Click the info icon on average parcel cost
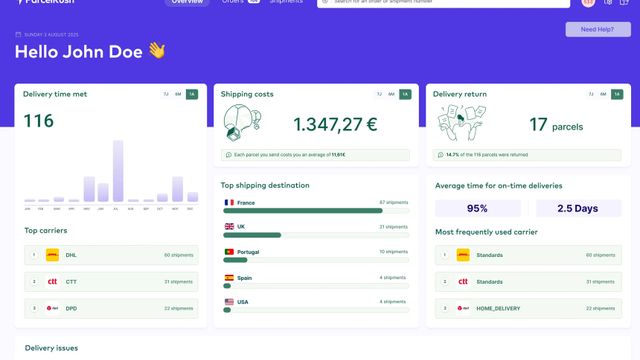The image size is (640, 360). pyautogui.click(x=229, y=155)
